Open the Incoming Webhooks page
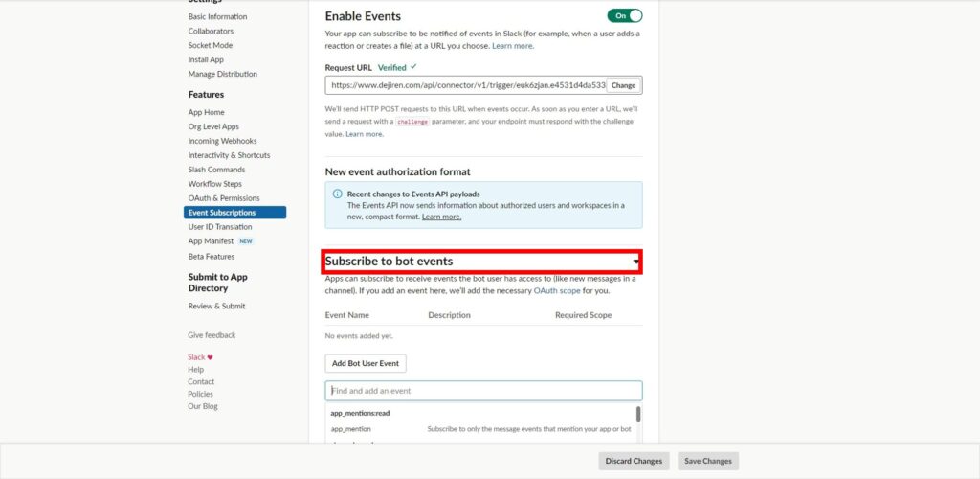This screenshot has width=980, height=479. tap(222, 141)
